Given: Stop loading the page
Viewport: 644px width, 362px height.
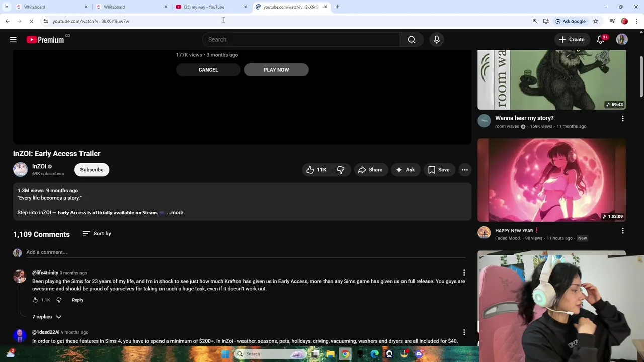Looking at the screenshot, I should pyautogui.click(x=31, y=21).
